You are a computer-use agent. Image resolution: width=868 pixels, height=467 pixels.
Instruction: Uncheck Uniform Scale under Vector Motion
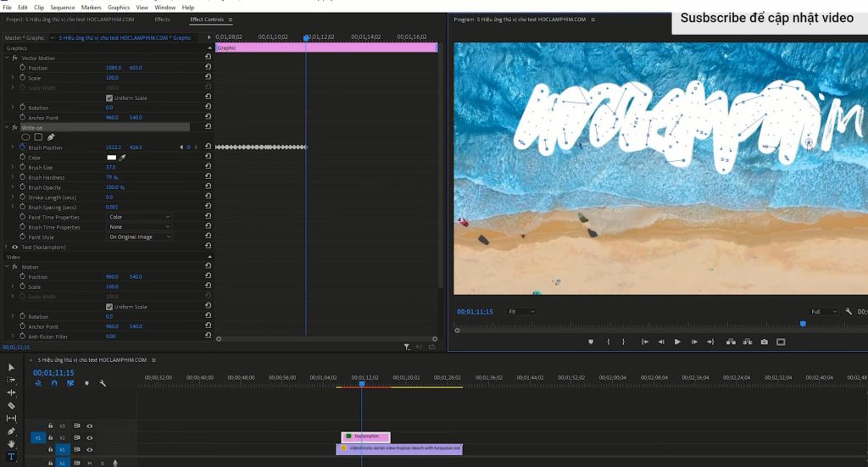109,98
